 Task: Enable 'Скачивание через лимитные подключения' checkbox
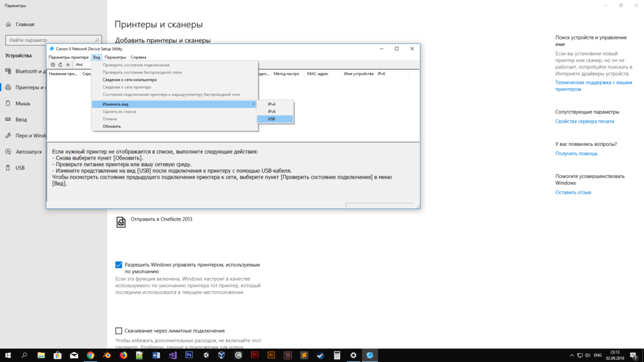[x=119, y=331]
